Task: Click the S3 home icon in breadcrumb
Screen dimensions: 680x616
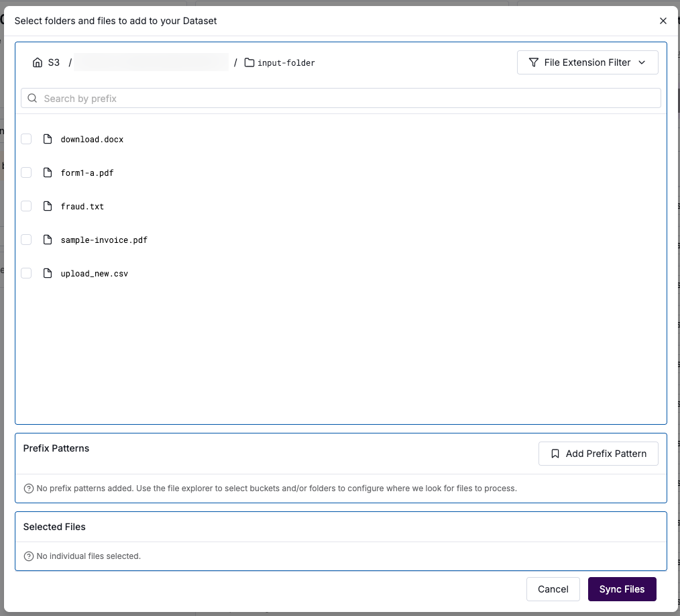Action: click(38, 62)
